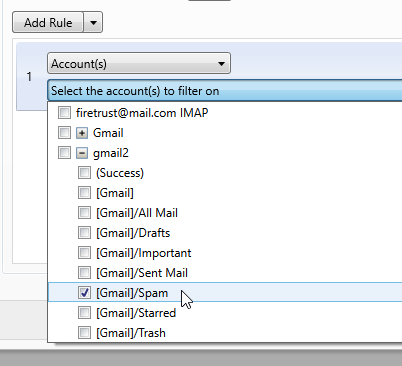
Task: Check the Gmail account checkbox
Action: pyautogui.click(x=64, y=133)
